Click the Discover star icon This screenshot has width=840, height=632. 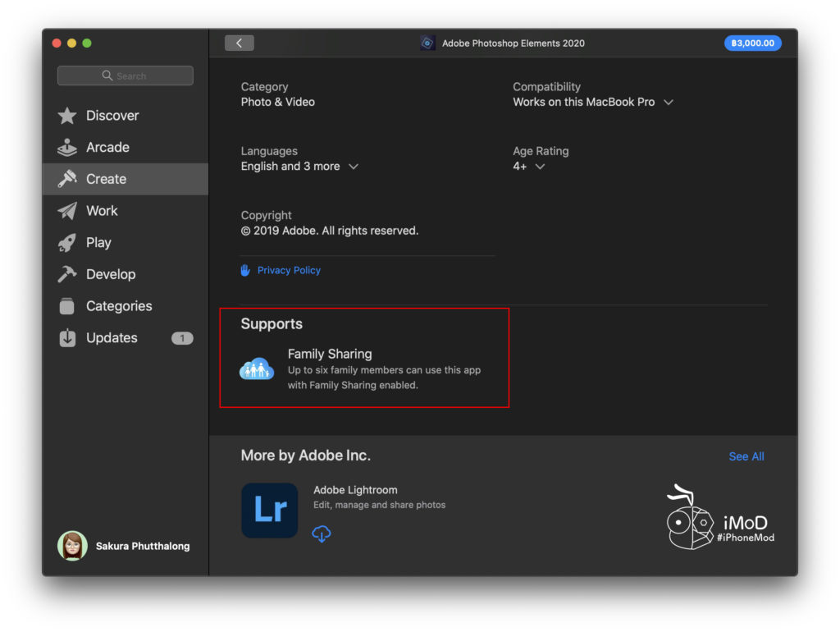[x=67, y=116]
